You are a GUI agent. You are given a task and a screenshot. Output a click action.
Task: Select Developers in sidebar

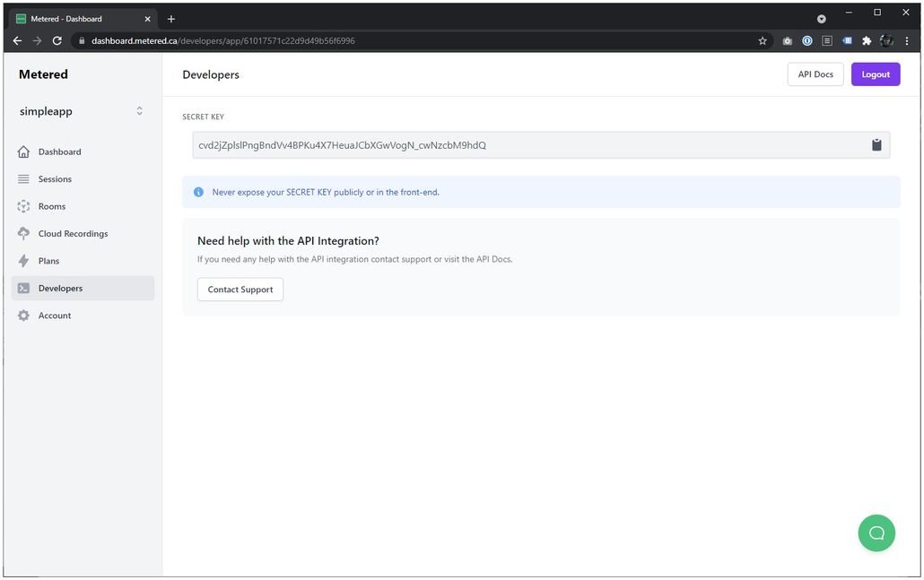coord(83,288)
